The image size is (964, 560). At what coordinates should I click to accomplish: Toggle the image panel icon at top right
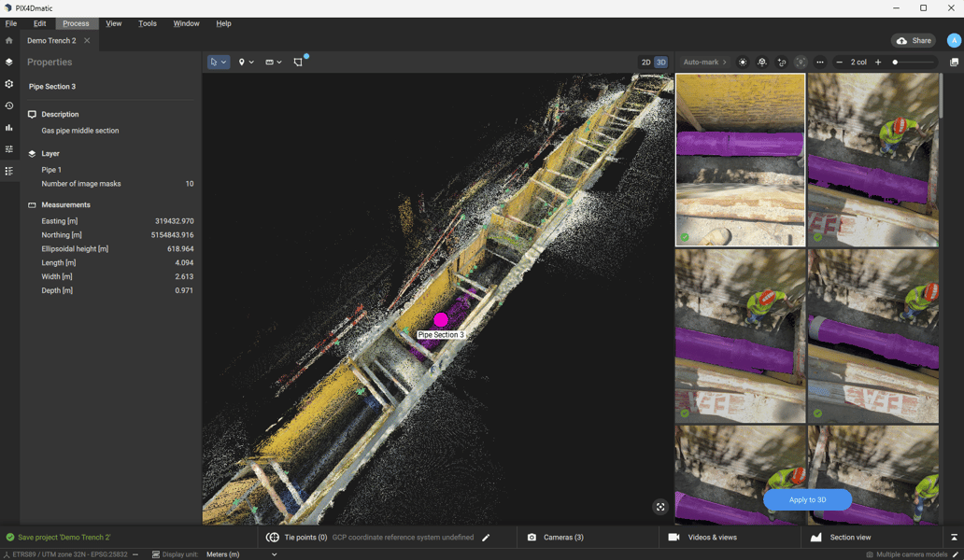(x=954, y=63)
